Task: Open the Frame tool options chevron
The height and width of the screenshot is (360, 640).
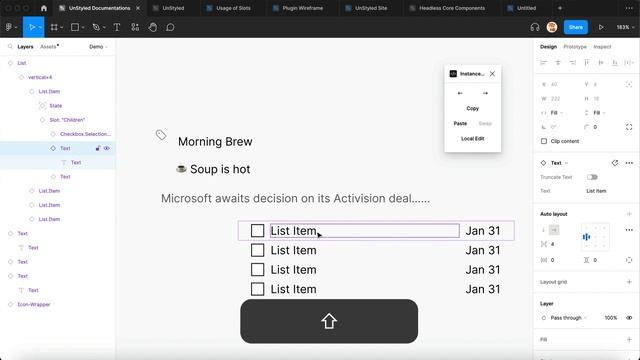Action: click(x=62, y=27)
